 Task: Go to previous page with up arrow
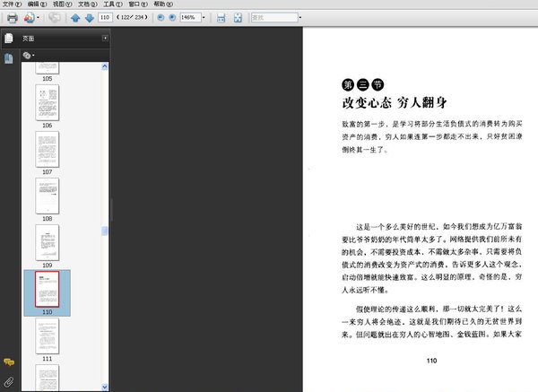pos(75,18)
